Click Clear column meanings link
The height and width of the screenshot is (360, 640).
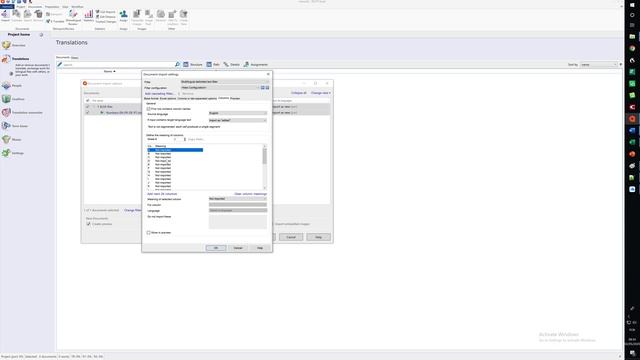click(x=251, y=194)
